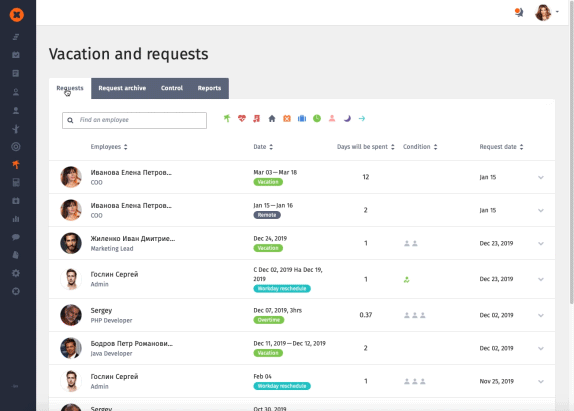
Task: Select "Marketing Lead" job title text
Action: point(112,249)
